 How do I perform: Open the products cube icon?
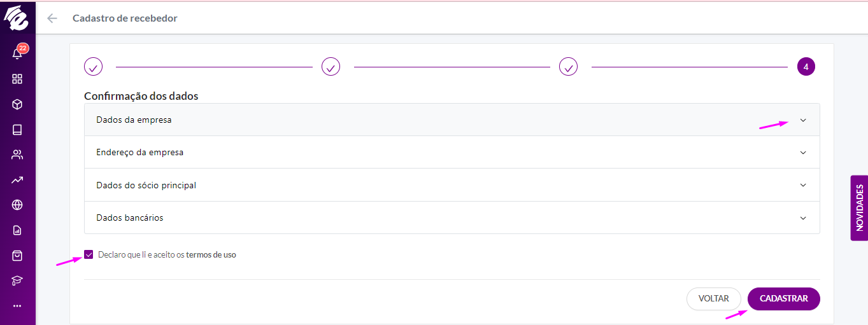click(x=17, y=104)
